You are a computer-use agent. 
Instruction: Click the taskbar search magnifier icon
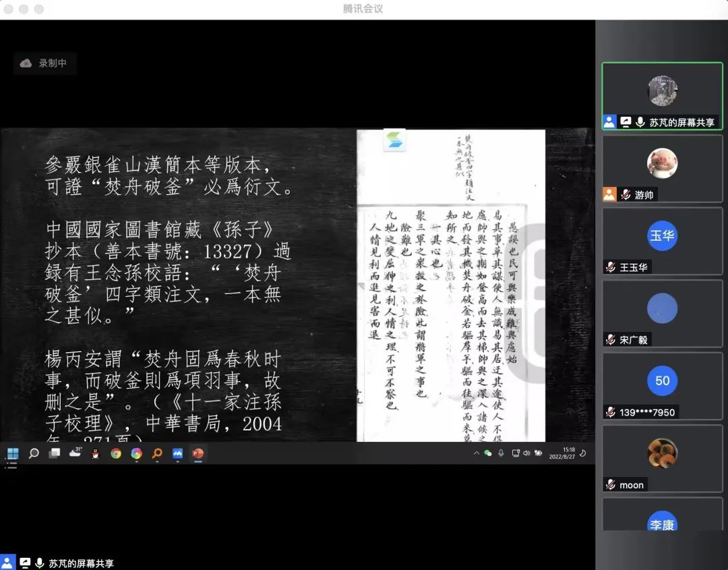34,453
